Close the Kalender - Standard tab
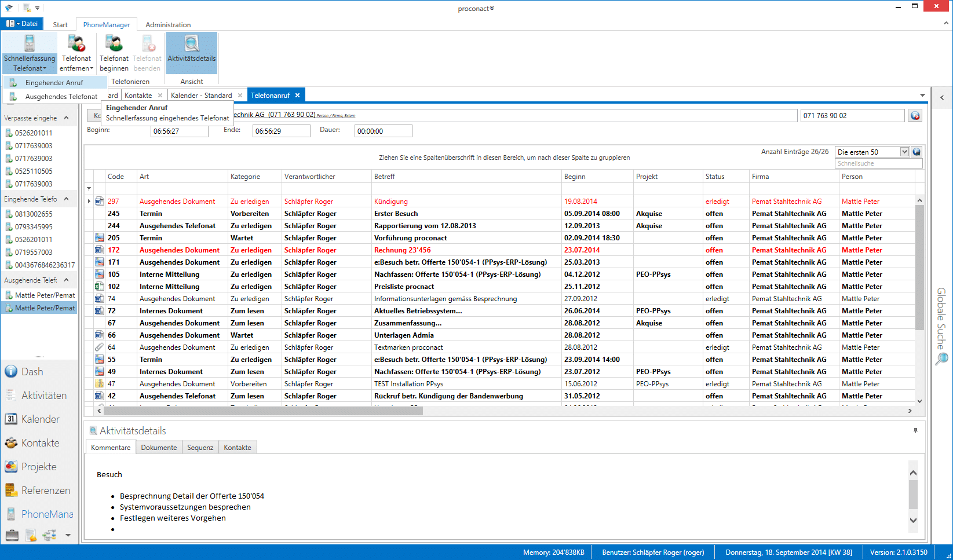953x560 pixels. coord(240,96)
